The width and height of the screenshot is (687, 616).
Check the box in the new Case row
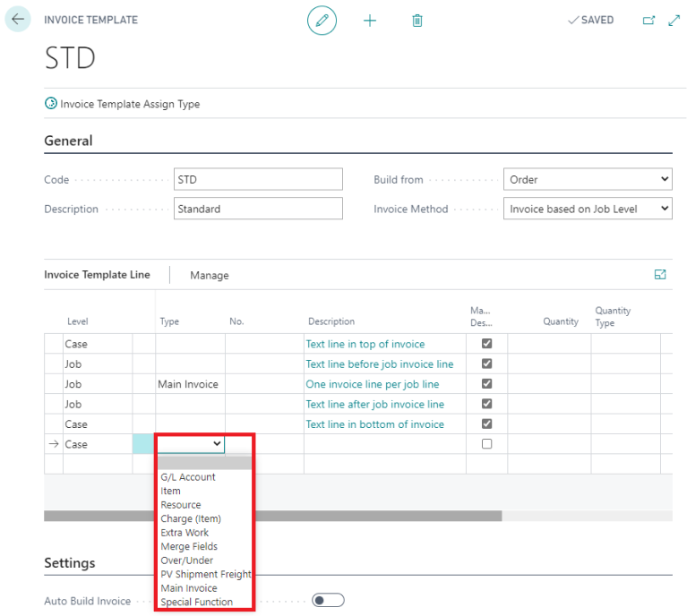coord(486,444)
